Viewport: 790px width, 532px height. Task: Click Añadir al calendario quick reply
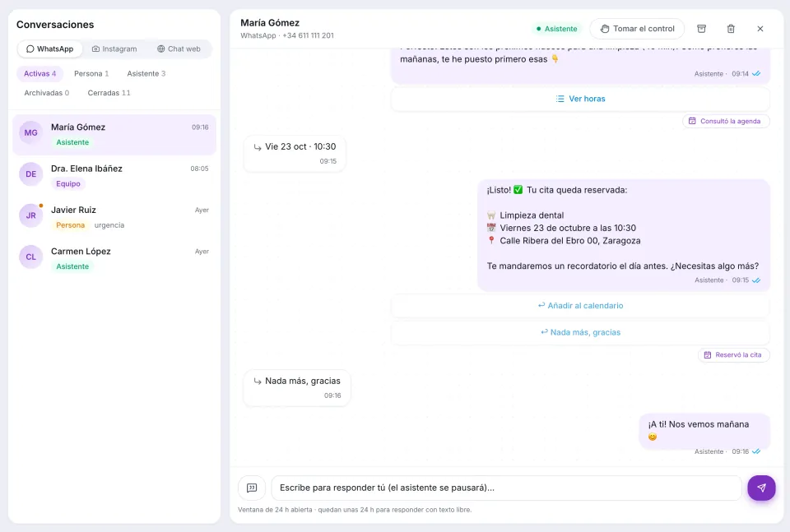(x=580, y=306)
